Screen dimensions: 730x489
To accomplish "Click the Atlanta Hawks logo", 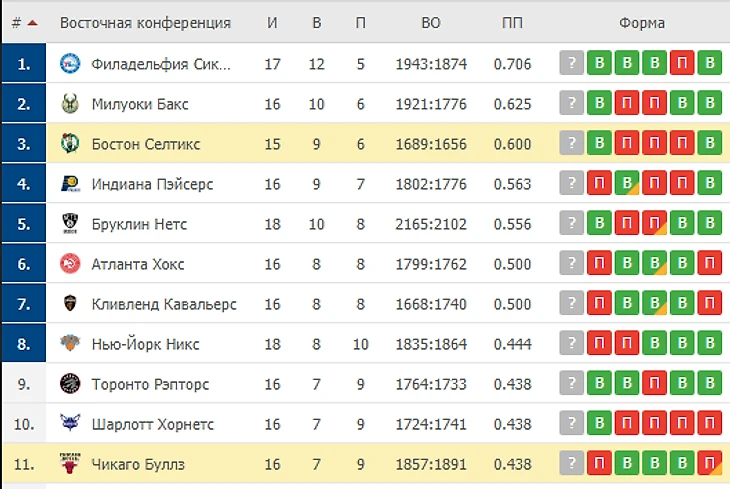I will point(70,264).
